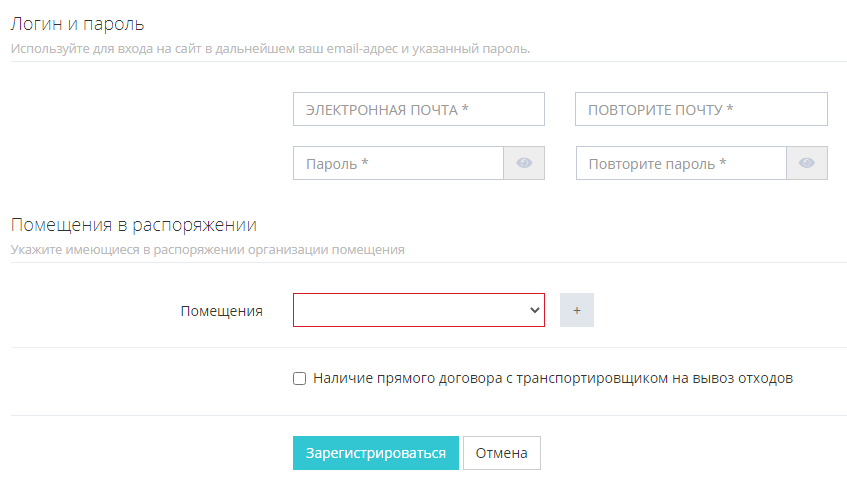Image resolution: width=847 pixels, height=490 pixels.
Task: Click the email-address login hint text
Action: (x=270, y=48)
